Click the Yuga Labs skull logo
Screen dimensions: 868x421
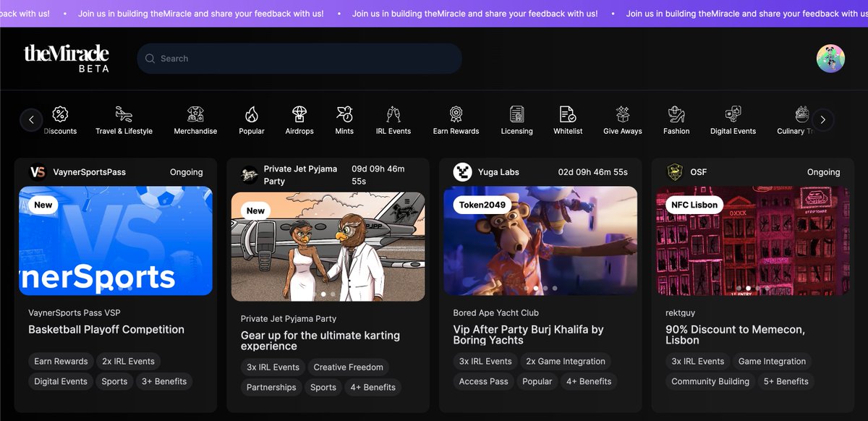pos(462,172)
